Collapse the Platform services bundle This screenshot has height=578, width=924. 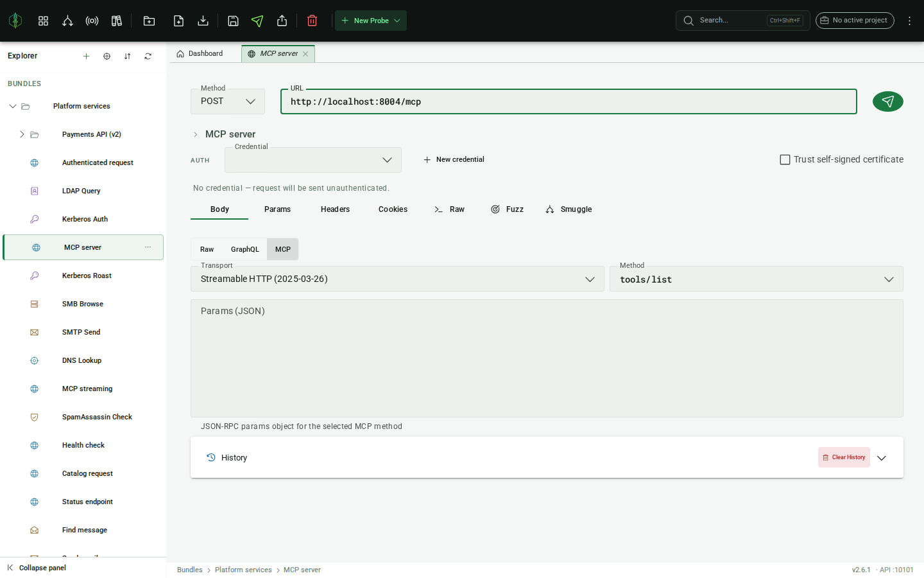click(13, 106)
